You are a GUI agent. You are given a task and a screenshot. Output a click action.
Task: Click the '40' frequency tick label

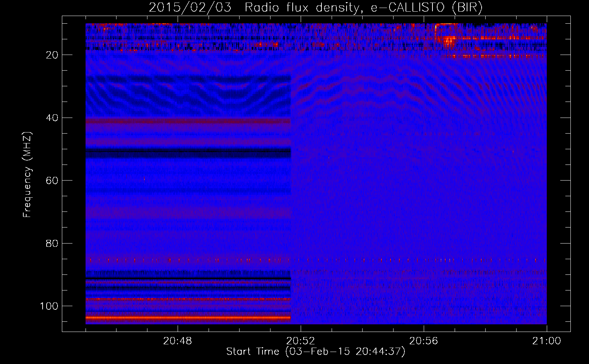[x=52, y=118]
